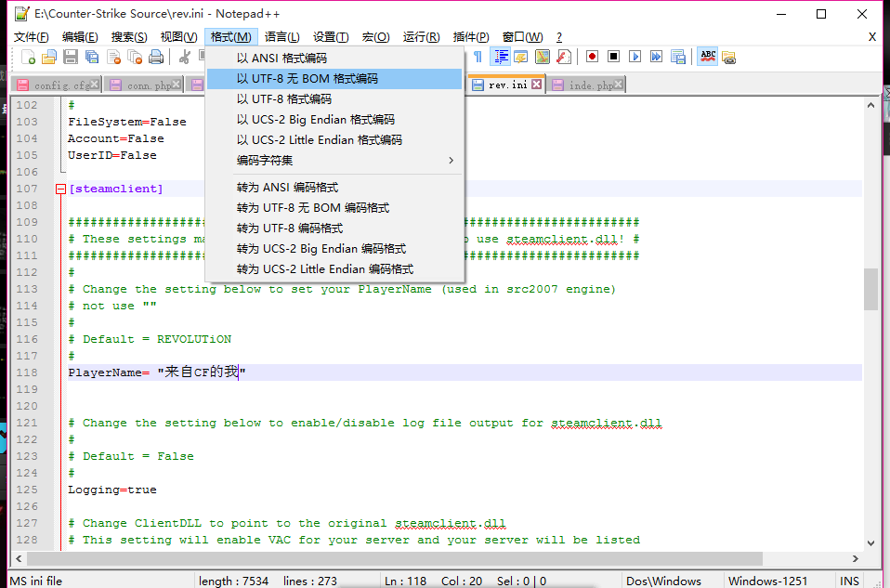Click the Print toolbar icon
The width and height of the screenshot is (890, 588).
(156, 57)
